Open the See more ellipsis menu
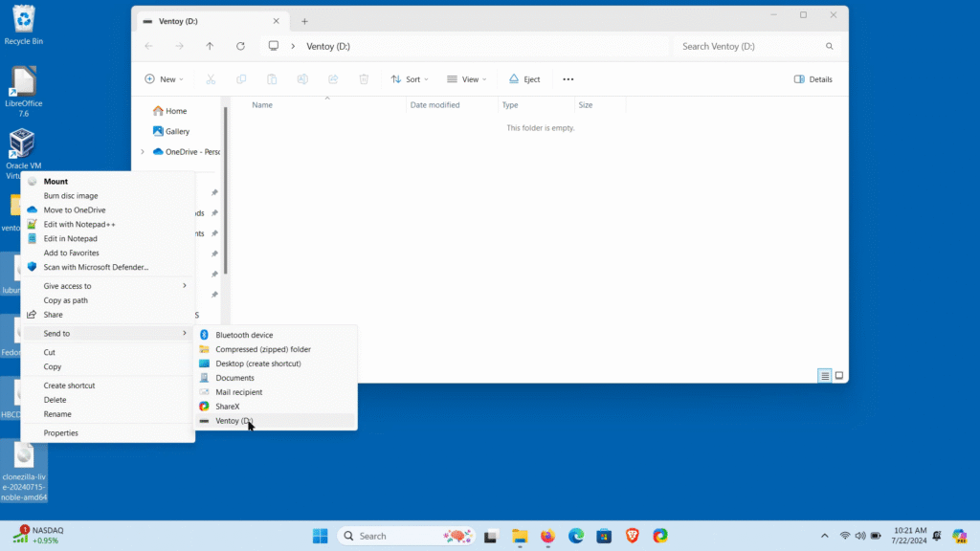 (x=568, y=79)
